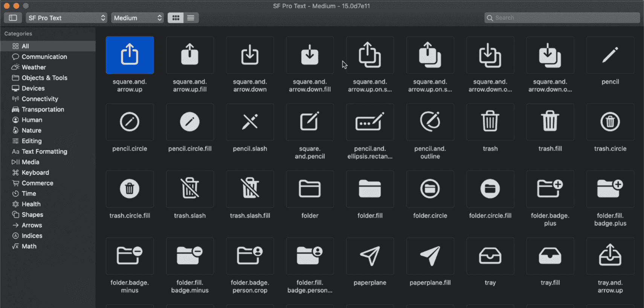Select the trash.slash.fill symbol
644x308 pixels.
(x=250, y=189)
